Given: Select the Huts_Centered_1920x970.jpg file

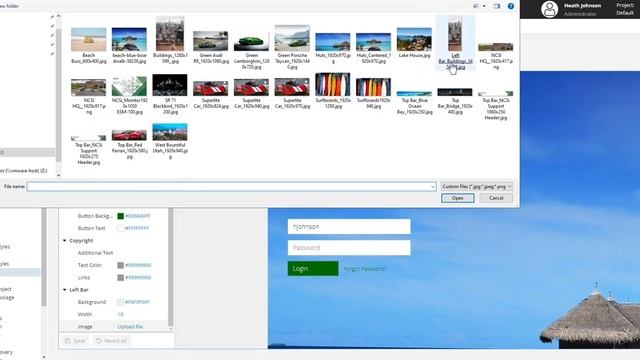Looking at the screenshot, I should 373,48.
